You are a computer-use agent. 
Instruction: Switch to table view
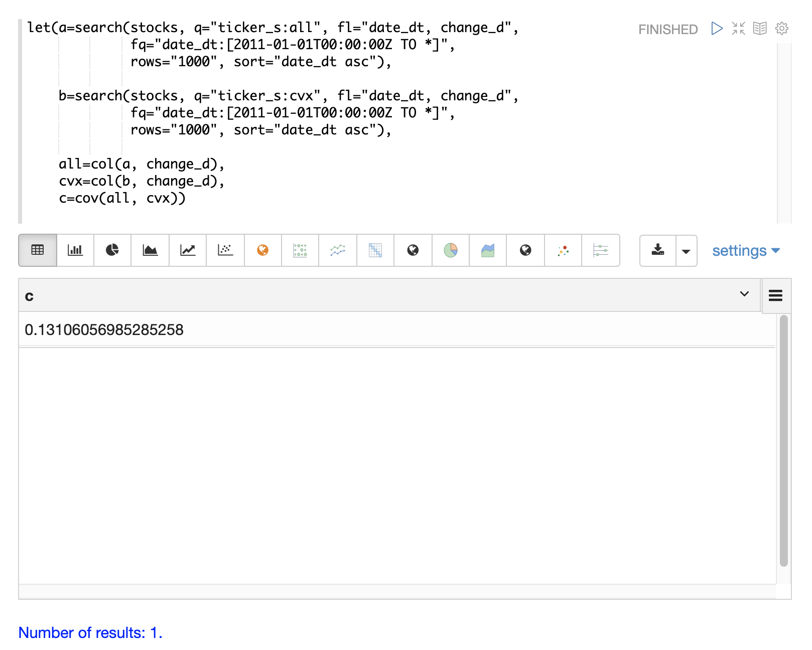[x=38, y=250]
